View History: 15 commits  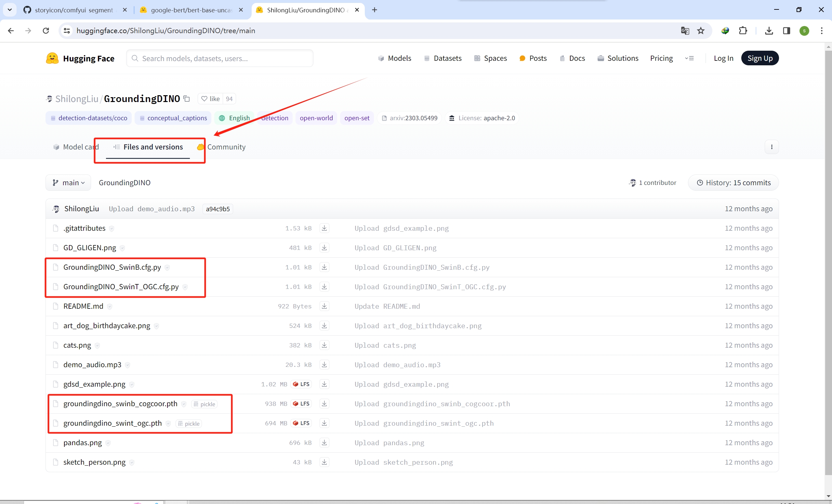point(733,183)
